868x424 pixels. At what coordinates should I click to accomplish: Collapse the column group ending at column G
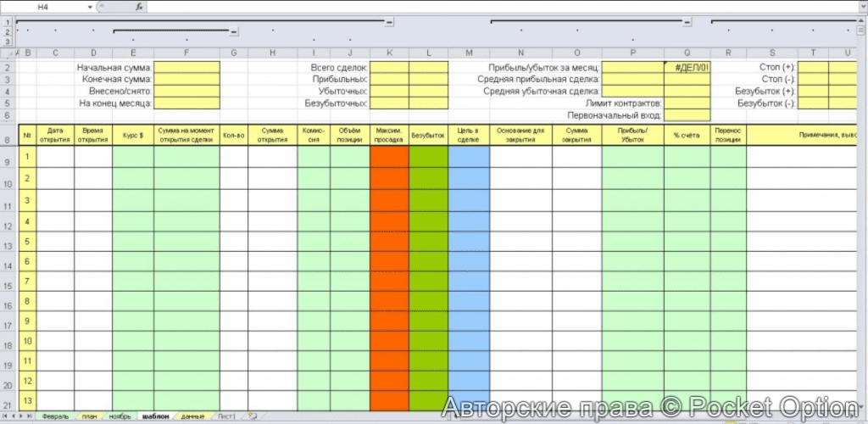click(233, 31)
